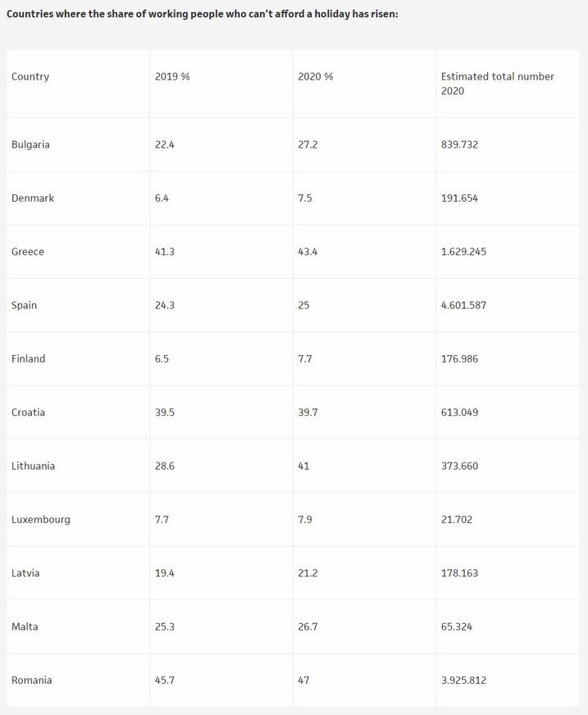
Task: Select the Luxembourg row label
Action: click(x=41, y=519)
